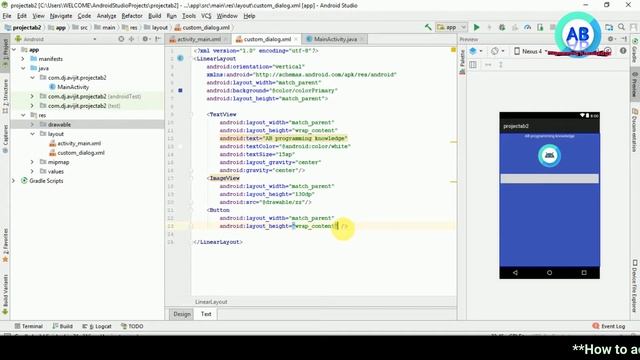Open Build Variants tool window
This screenshot has width=640, height=360.
pyautogui.click(x=5, y=295)
